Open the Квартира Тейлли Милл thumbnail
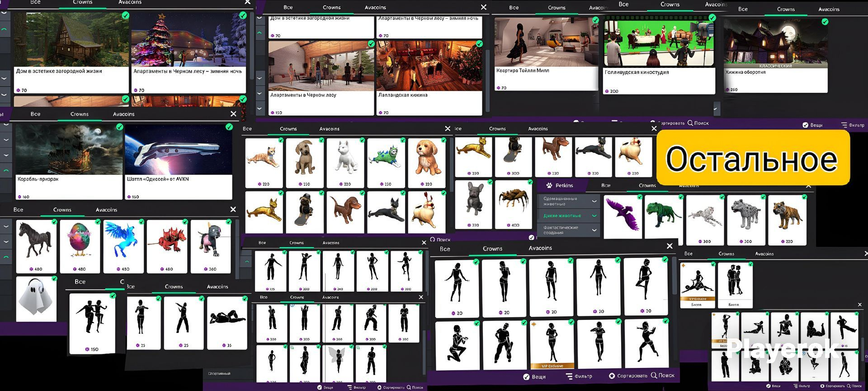This screenshot has height=391, width=868. (546, 42)
